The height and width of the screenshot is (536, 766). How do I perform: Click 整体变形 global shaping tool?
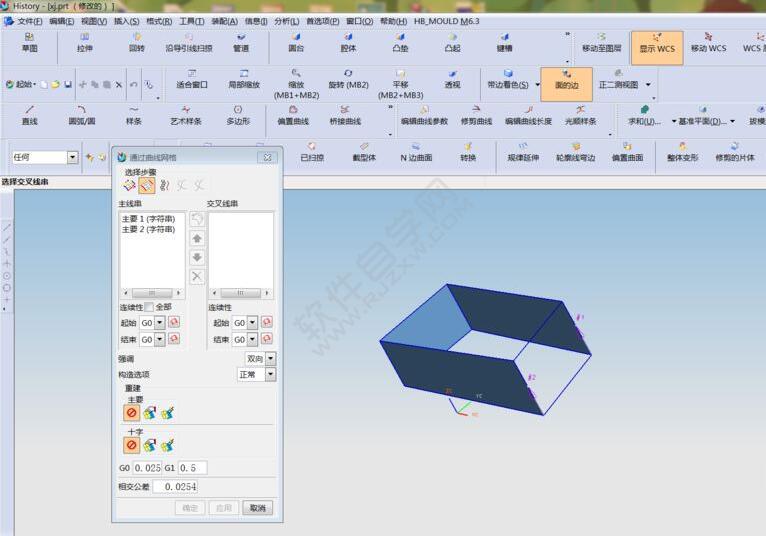682,152
